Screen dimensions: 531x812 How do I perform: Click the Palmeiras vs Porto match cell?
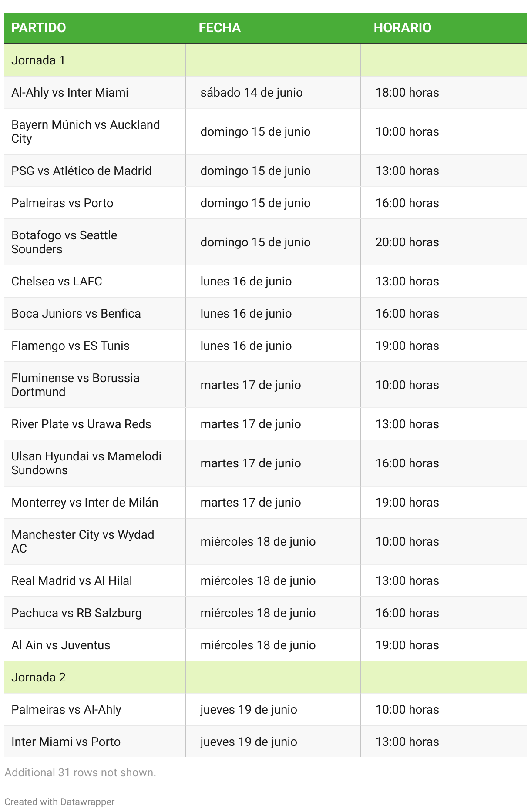click(94, 203)
